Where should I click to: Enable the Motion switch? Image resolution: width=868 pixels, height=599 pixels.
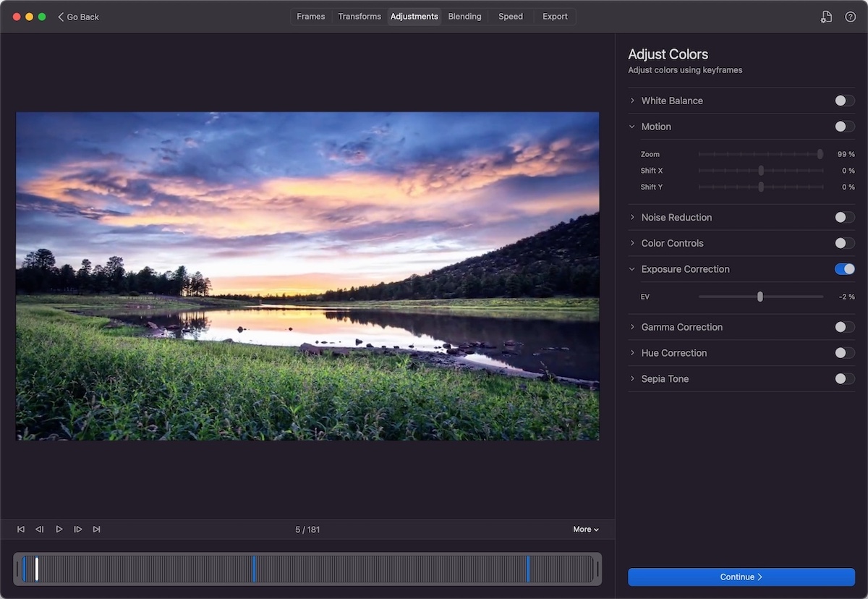click(844, 127)
